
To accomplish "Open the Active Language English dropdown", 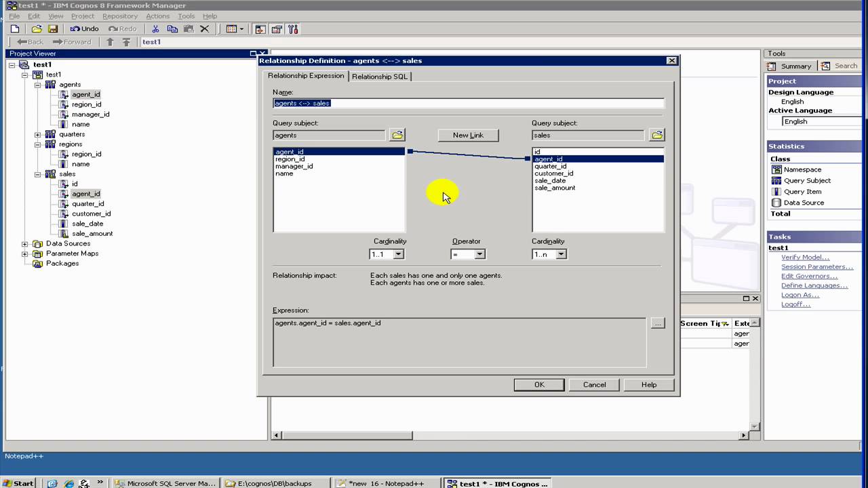I will pyautogui.click(x=823, y=121).
